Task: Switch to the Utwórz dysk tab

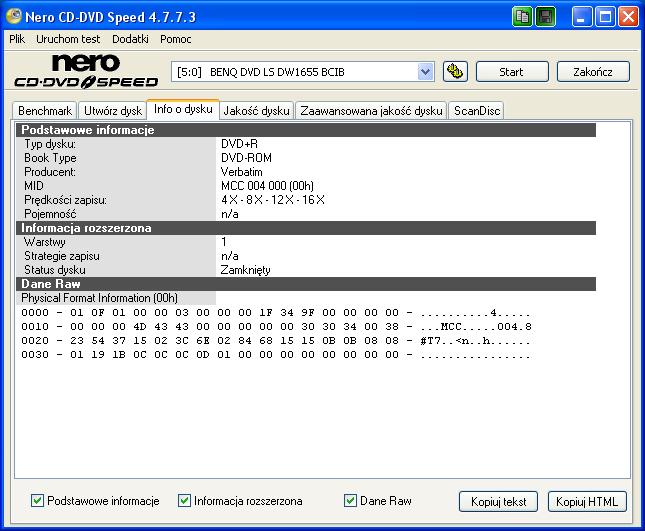Action: coord(113,111)
